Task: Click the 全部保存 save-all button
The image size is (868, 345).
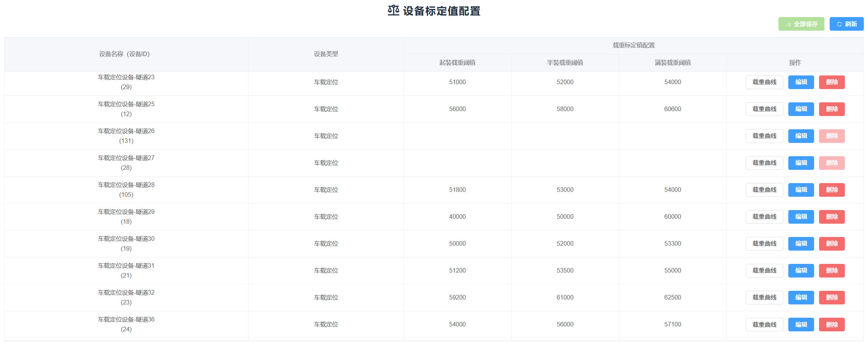Action: 801,24
